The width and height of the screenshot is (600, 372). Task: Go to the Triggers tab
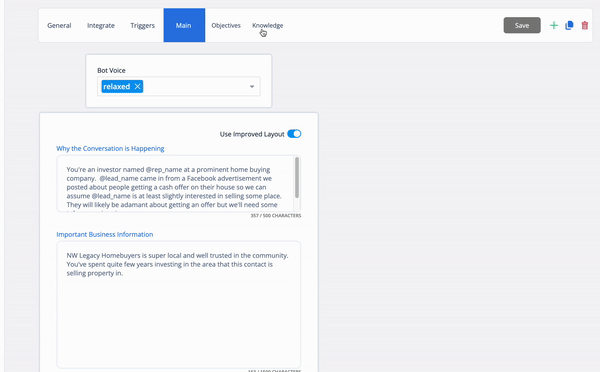point(142,25)
